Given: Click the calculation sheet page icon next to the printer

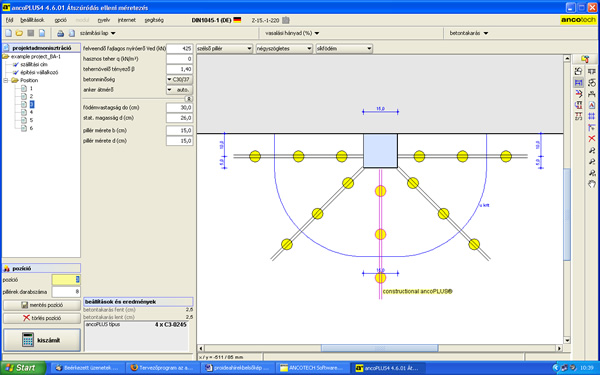Looking at the screenshot, I should click(x=72, y=33).
